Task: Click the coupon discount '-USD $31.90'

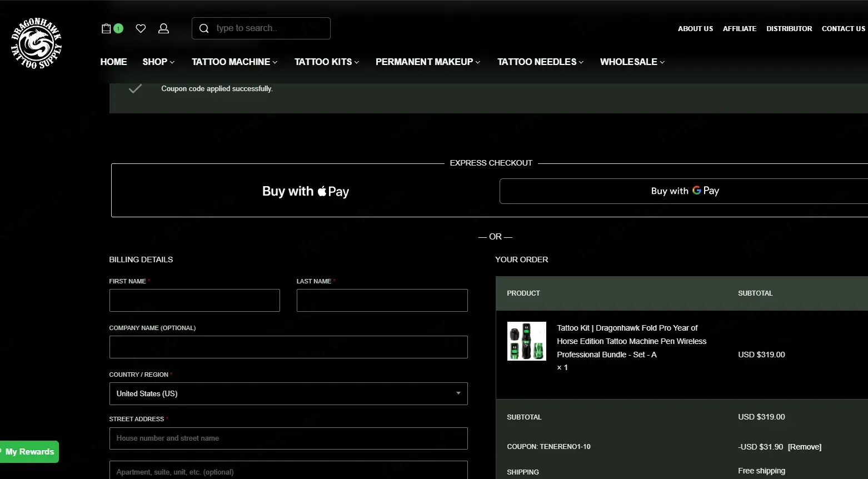Action: tap(761, 447)
